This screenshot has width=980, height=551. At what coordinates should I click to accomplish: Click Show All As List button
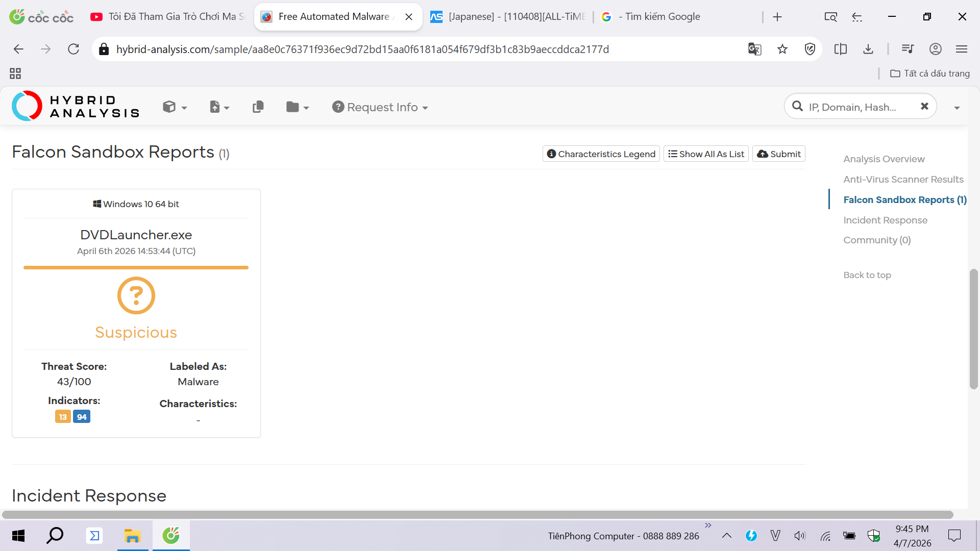pos(706,154)
